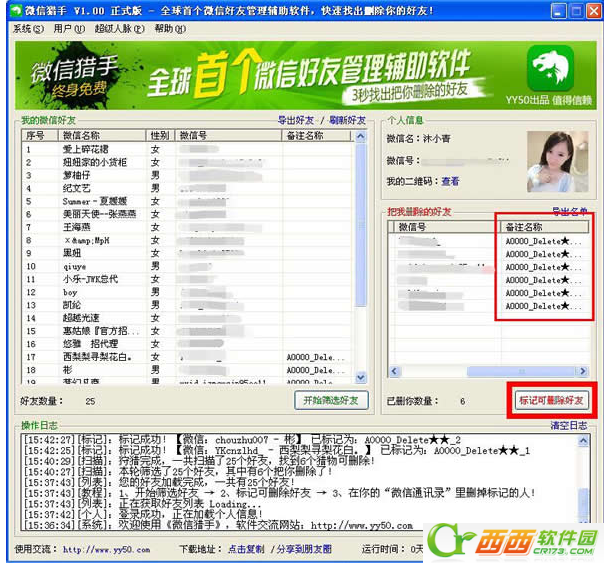The height and width of the screenshot is (563, 604).
Task: Select first A0000_Delete★ row in deleted list
Action: tap(489, 241)
